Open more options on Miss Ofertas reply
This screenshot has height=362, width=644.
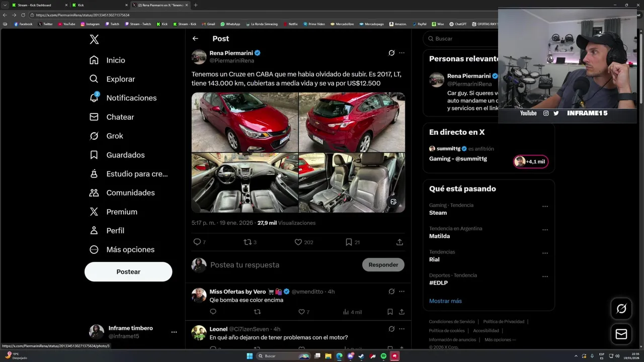(401, 292)
